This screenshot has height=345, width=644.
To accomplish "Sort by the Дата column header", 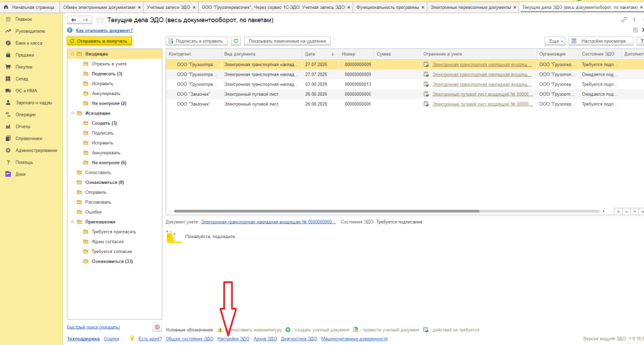I will (x=320, y=54).
